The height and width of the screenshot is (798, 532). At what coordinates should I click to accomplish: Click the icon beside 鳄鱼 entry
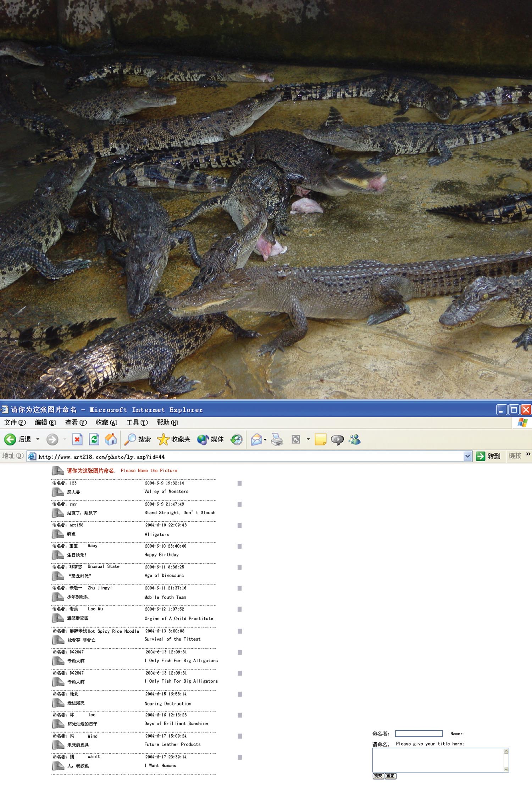[58, 534]
